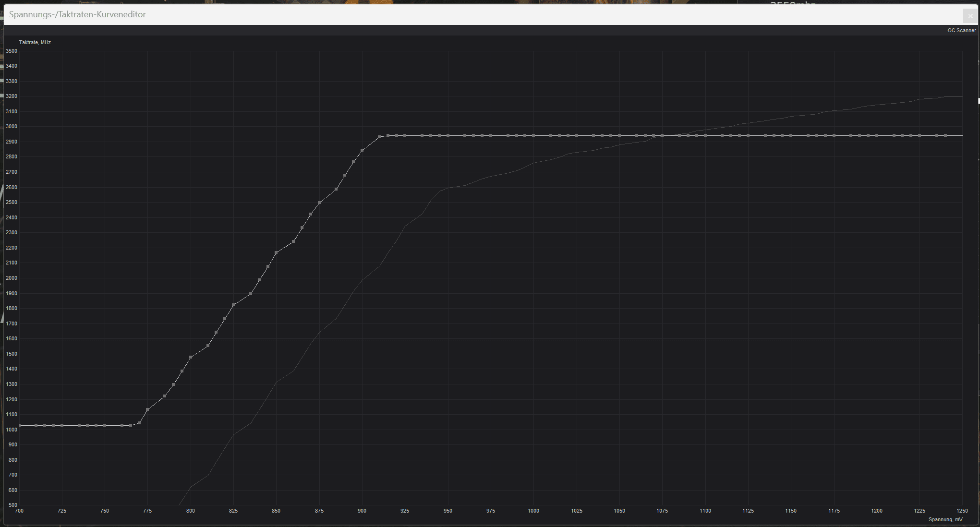Image resolution: width=980 pixels, height=527 pixels.
Task: Click the 1225 label on the voltage axis
Action: click(920, 511)
